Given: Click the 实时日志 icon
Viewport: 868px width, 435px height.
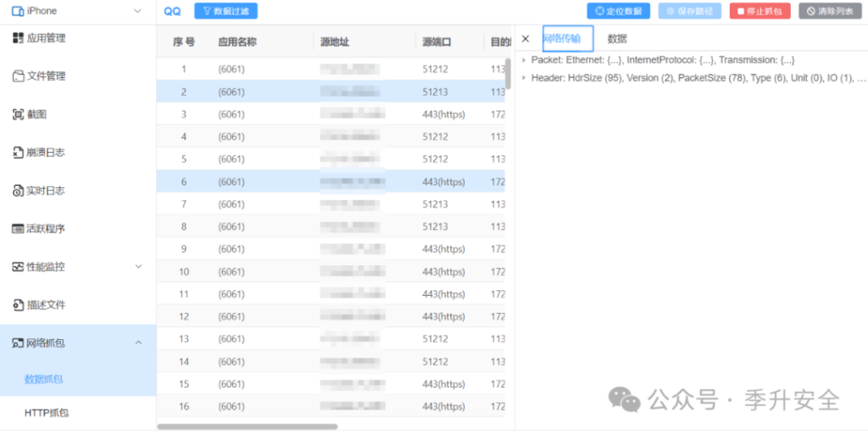Looking at the screenshot, I should tap(18, 191).
